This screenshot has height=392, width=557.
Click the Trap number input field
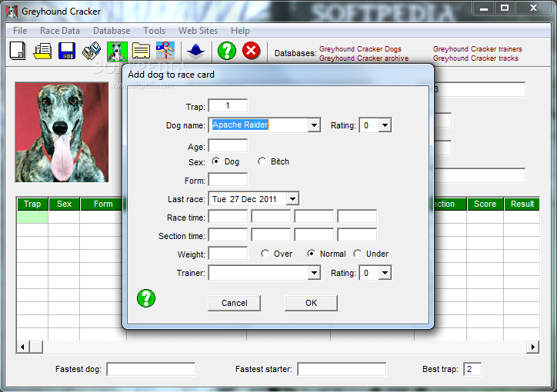228,106
